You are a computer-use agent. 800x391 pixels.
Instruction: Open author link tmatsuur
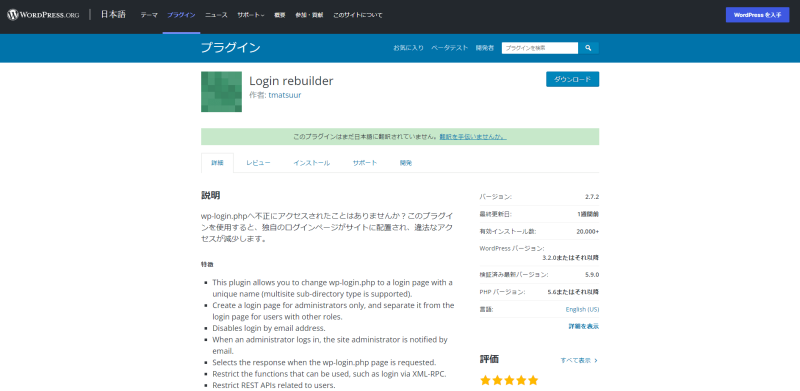(285, 95)
